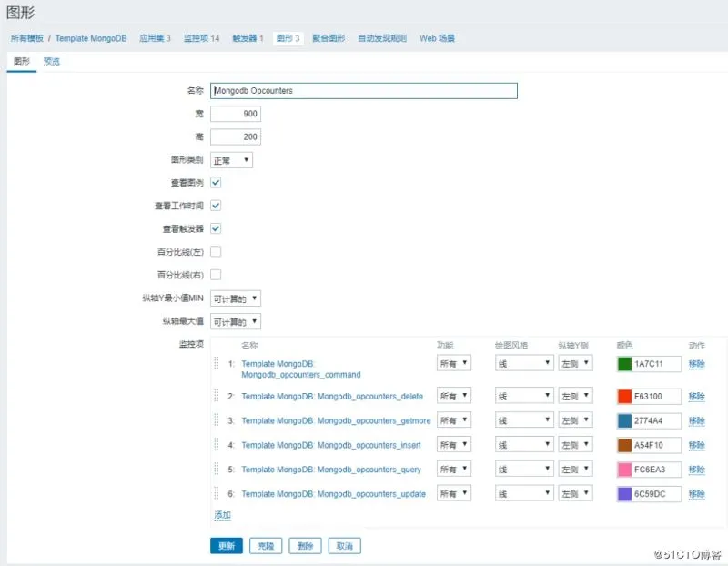This screenshot has width=728, height=566.
Task: Open the 绘图风格 dropdown for opcounters_delete
Action: click(523, 395)
